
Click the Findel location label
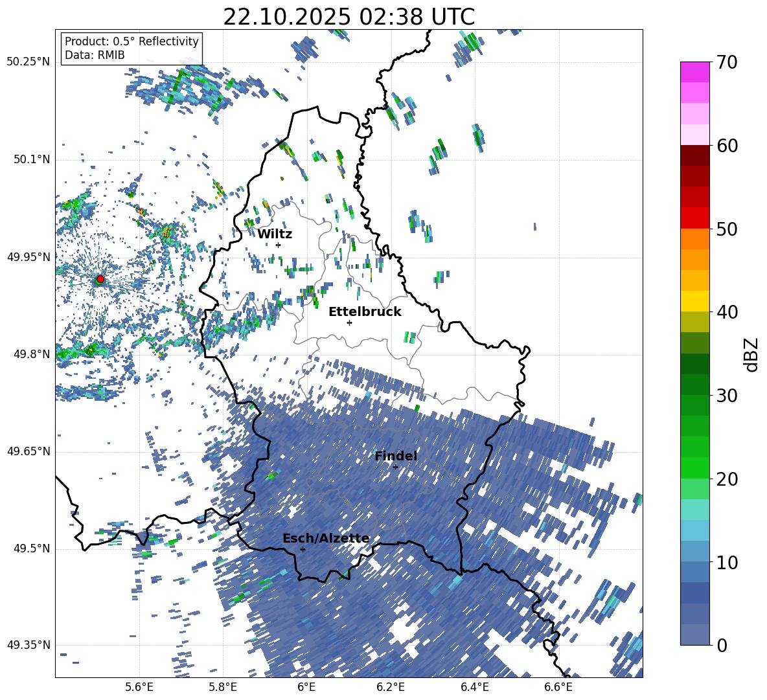pos(396,456)
